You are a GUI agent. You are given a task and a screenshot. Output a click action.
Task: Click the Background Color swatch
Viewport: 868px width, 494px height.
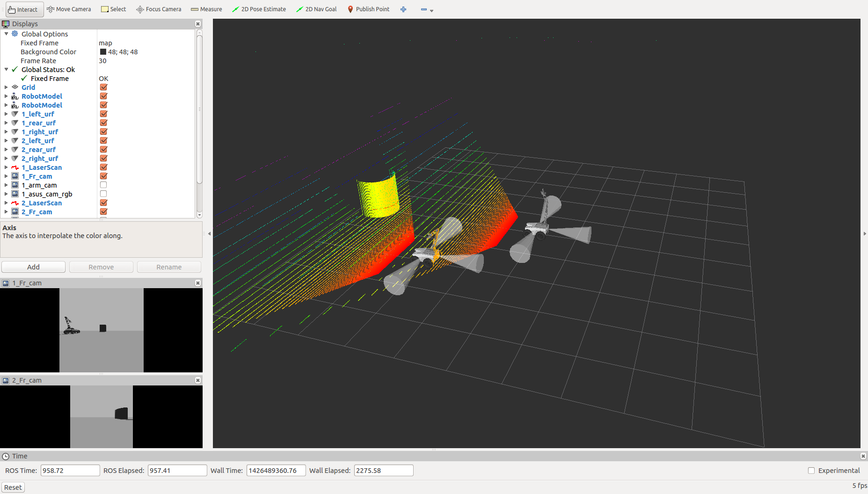pos(103,52)
